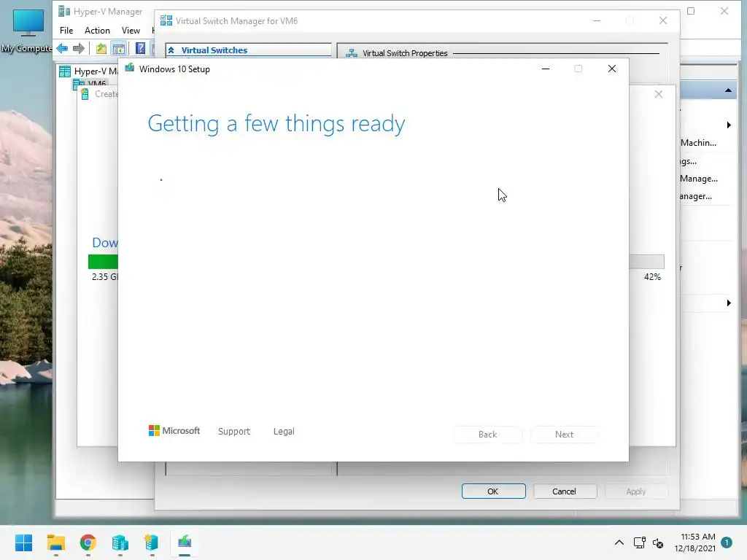Click the Up one level folder icon
Screen dimensions: 747x560
101,48
